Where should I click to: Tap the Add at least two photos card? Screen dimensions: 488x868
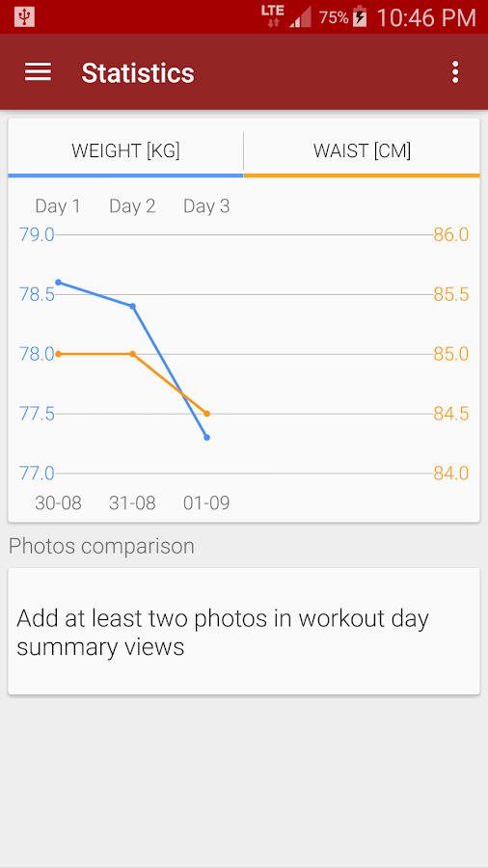[244, 631]
